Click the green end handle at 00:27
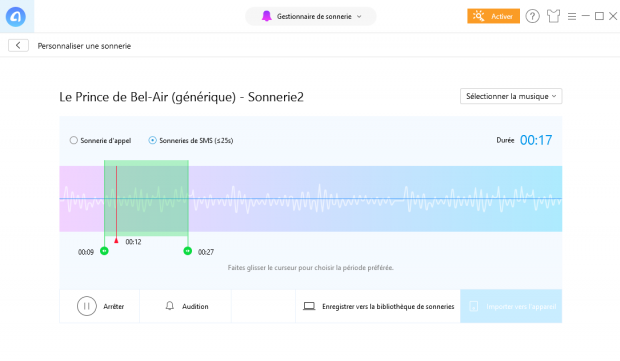The width and height of the screenshot is (620, 361). (x=188, y=251)
